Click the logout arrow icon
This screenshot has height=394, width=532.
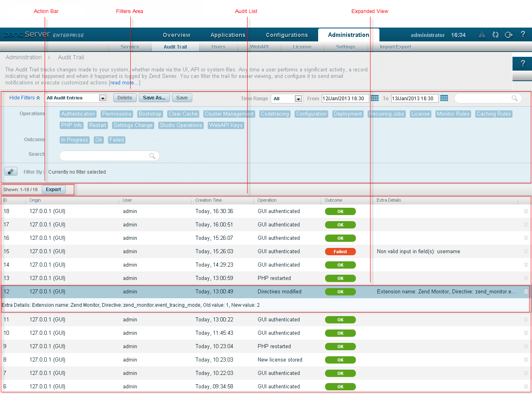(508, 35)
